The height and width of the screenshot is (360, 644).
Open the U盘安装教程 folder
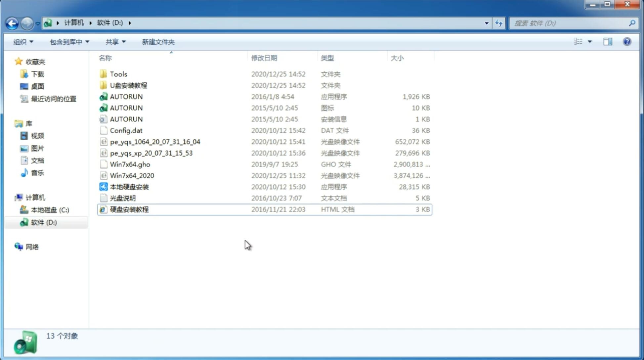click(129, 85)
